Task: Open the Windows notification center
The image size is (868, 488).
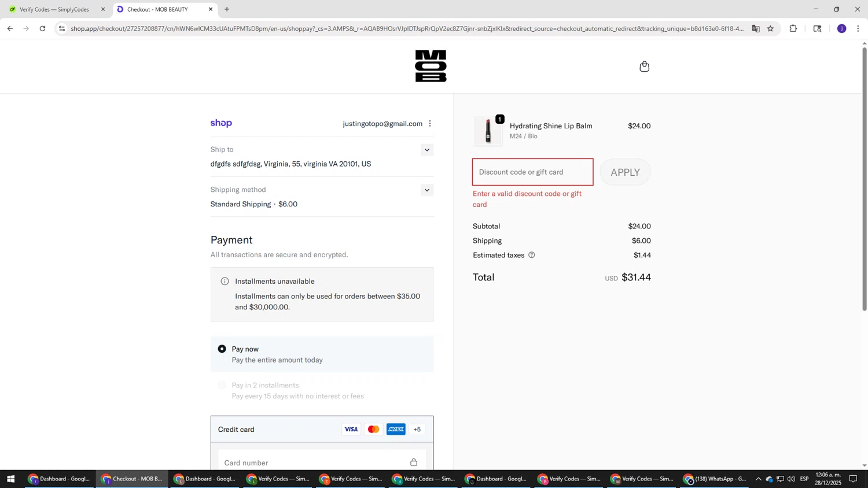Action: pyautogui.click(x=853, y=479)
